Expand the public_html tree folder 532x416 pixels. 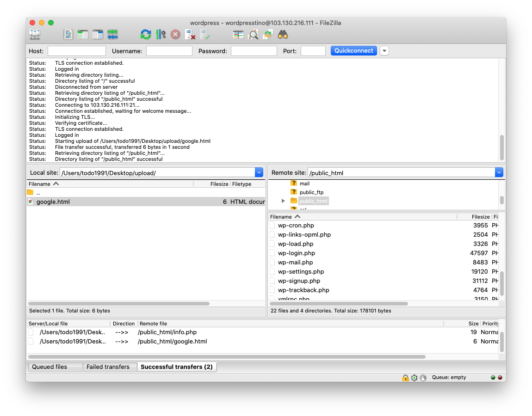(283, 201)
